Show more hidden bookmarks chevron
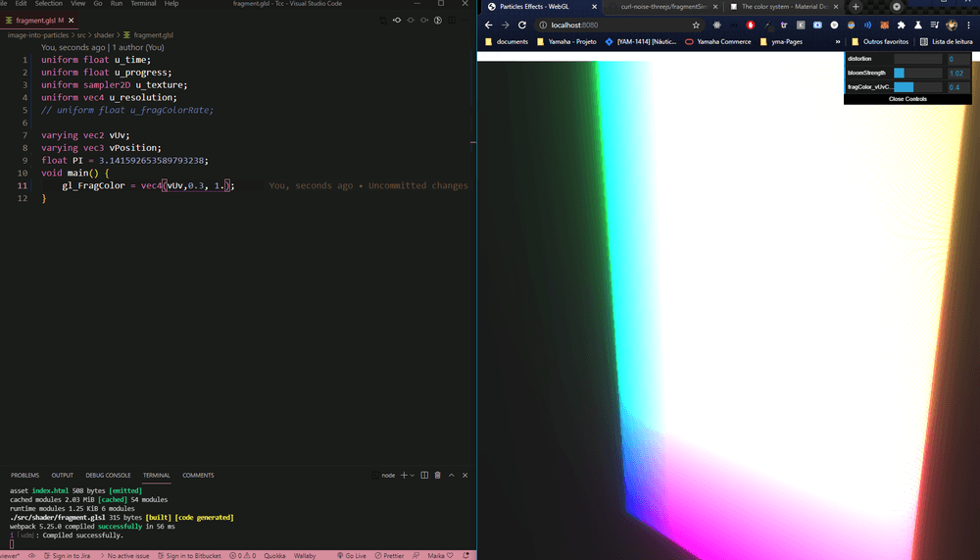This screenshot has width=980, height=560. (838, 42)
